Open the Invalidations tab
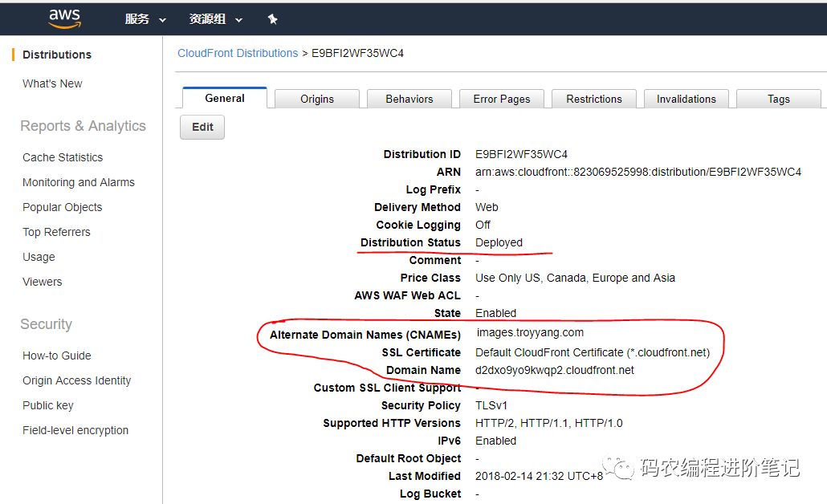827x504 pixels. [x=686, y=99]
